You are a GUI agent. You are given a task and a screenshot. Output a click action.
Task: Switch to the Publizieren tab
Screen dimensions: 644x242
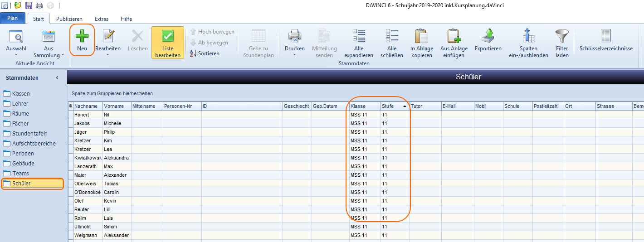point(69,19)
